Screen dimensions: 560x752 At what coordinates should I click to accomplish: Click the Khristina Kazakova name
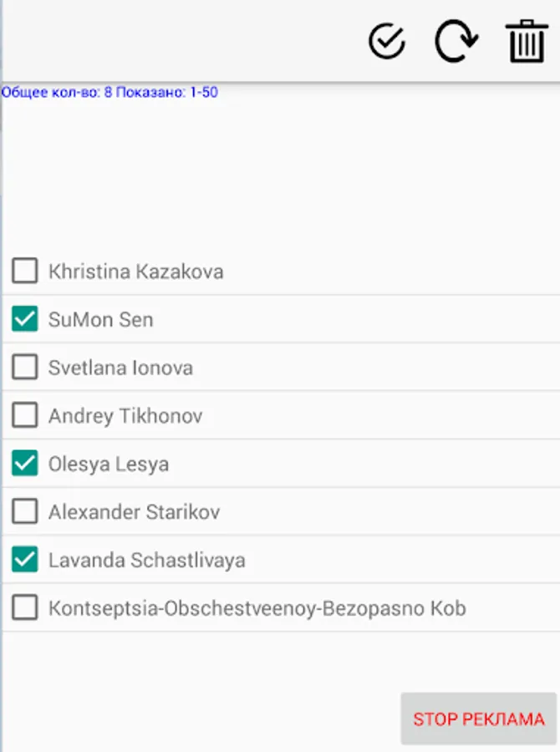click(136, 272)
